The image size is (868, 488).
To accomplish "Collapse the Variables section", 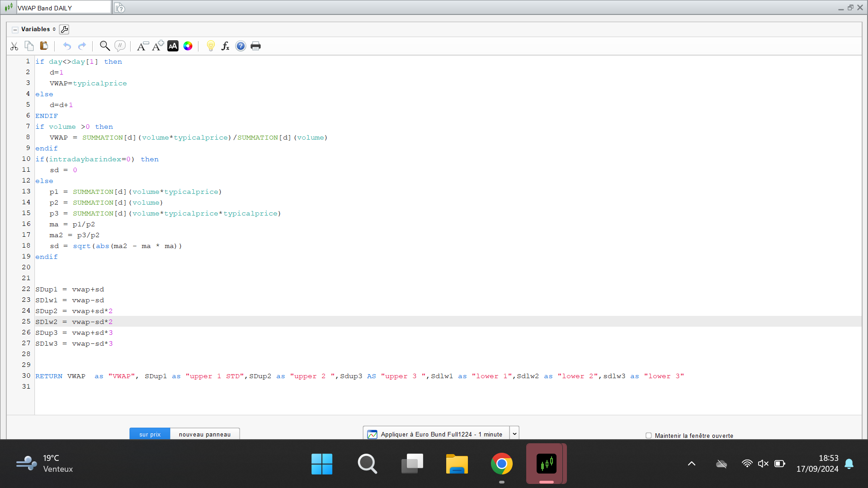I will [15, 29].
